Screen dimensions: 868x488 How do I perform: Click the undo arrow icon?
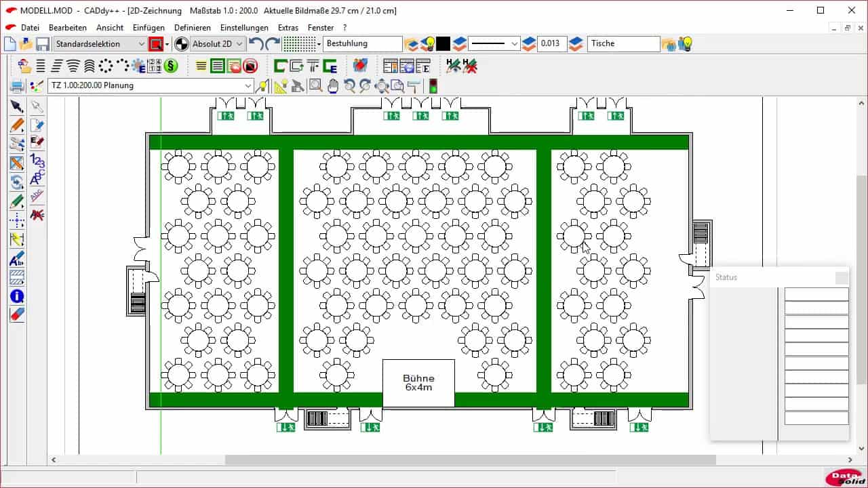[x=256, y=44]
